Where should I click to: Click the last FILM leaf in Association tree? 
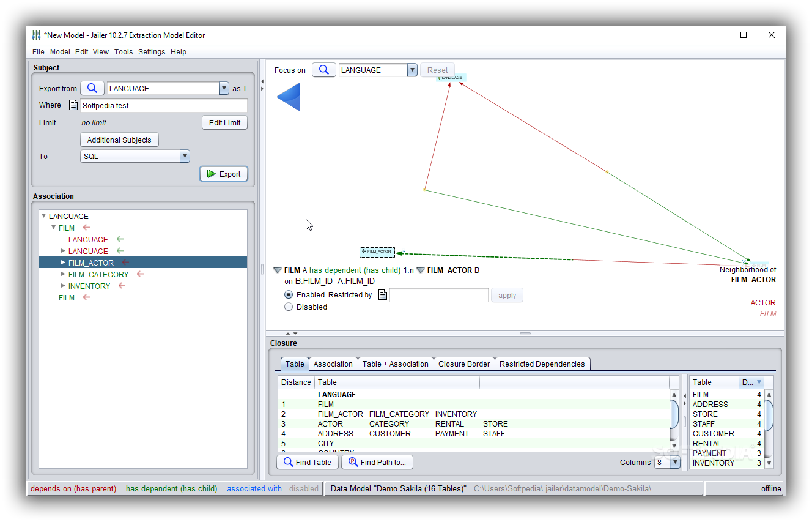[x=67, y=297]
